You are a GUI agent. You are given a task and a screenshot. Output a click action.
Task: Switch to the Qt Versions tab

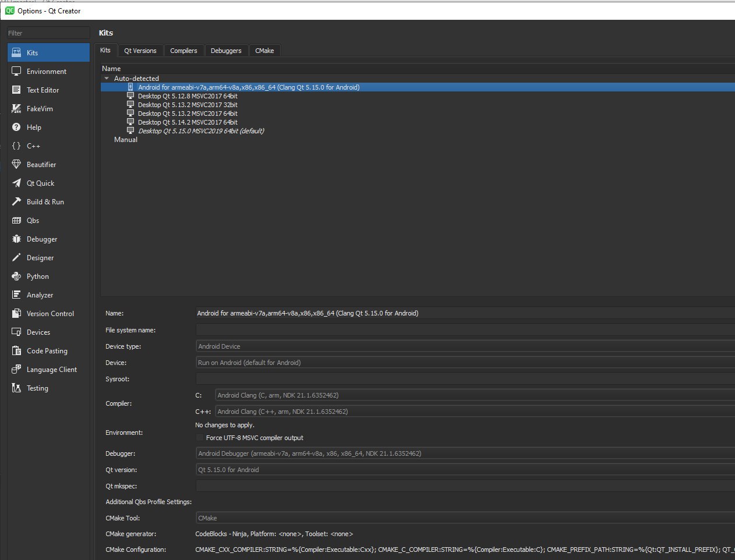pos(140,51)
